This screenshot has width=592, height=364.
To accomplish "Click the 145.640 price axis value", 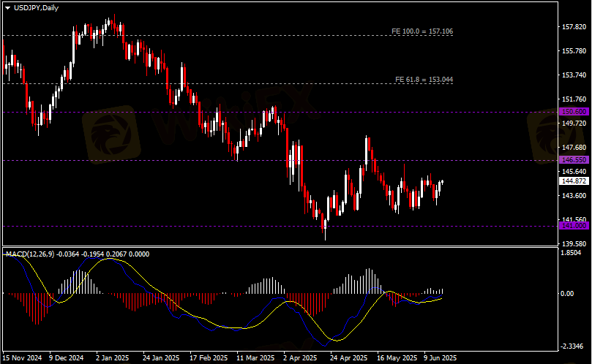I will pos(574,172).
